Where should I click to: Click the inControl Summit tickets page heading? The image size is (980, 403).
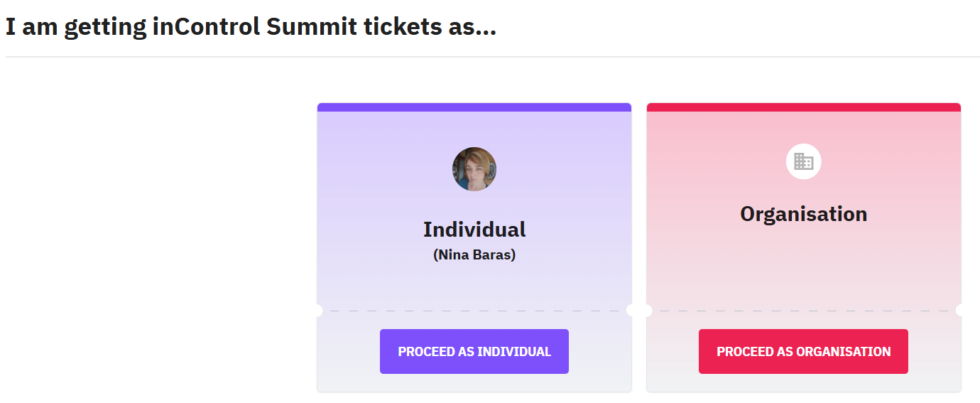tap(251, 28)
